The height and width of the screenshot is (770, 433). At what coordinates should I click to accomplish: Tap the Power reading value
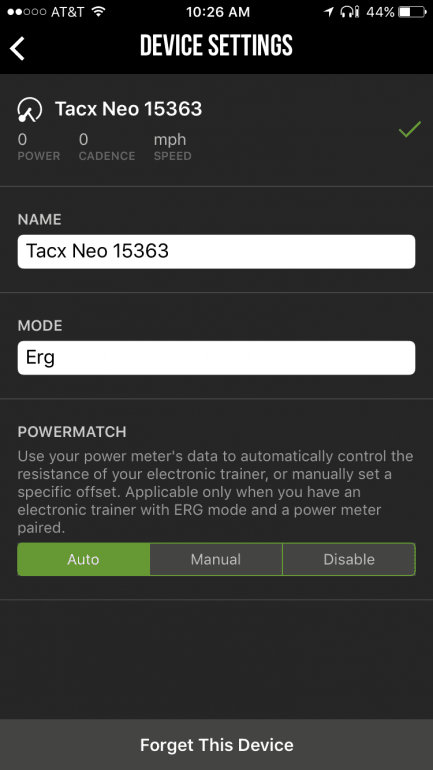23,140
